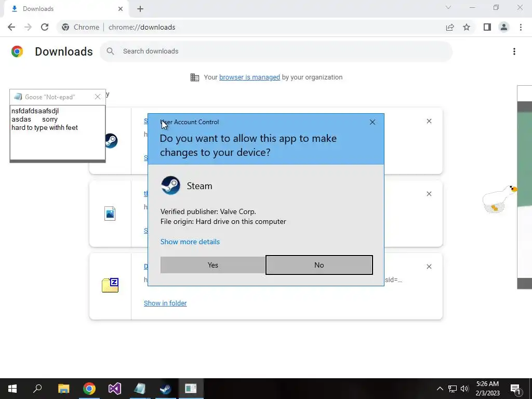Image resolution: width=532 pixels, height=399 pixels.
Task: Open Chrome from taskbar
Action: 89,389
